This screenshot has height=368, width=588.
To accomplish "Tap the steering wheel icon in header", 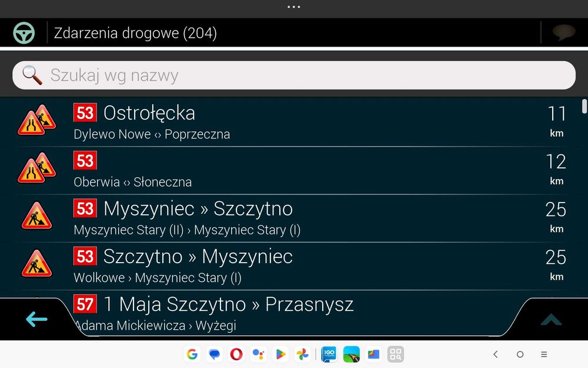I will click(x=24, y=33).
